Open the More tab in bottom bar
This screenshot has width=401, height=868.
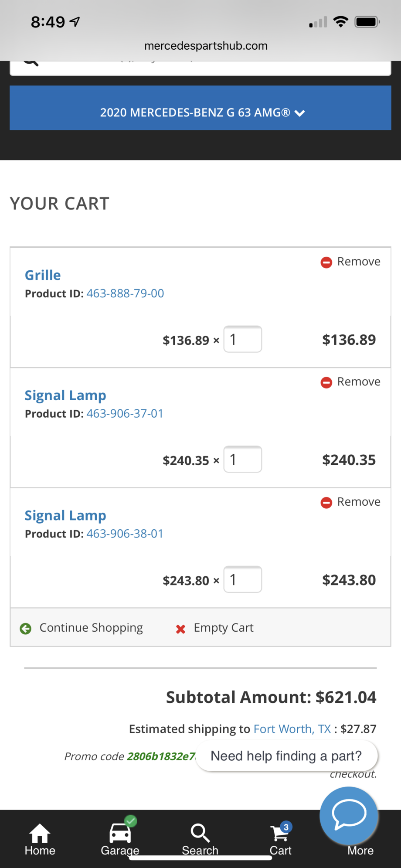[x=360, y=850]
